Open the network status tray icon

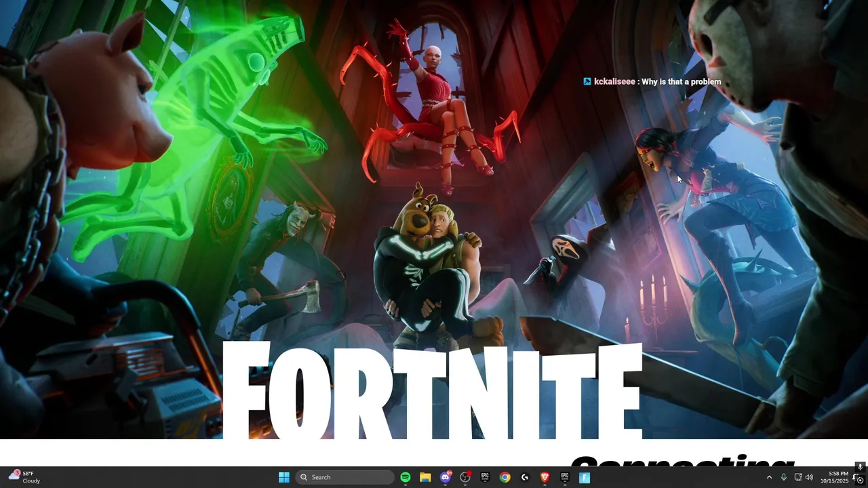[x=798, y=477]
